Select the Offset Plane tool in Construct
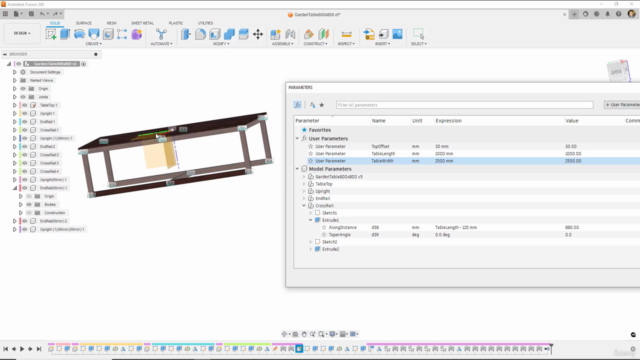The width and height of the screenshot is (640, 360). 309,34
